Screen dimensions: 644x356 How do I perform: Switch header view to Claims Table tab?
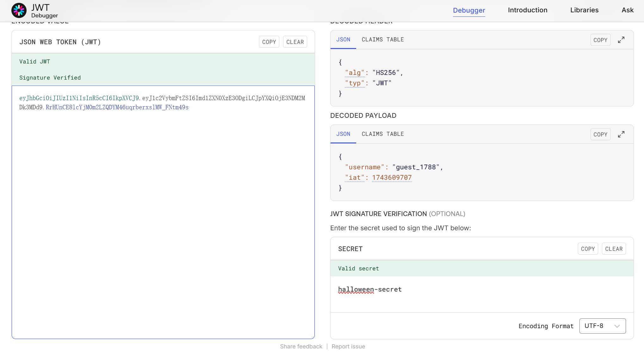coord(382,39)
